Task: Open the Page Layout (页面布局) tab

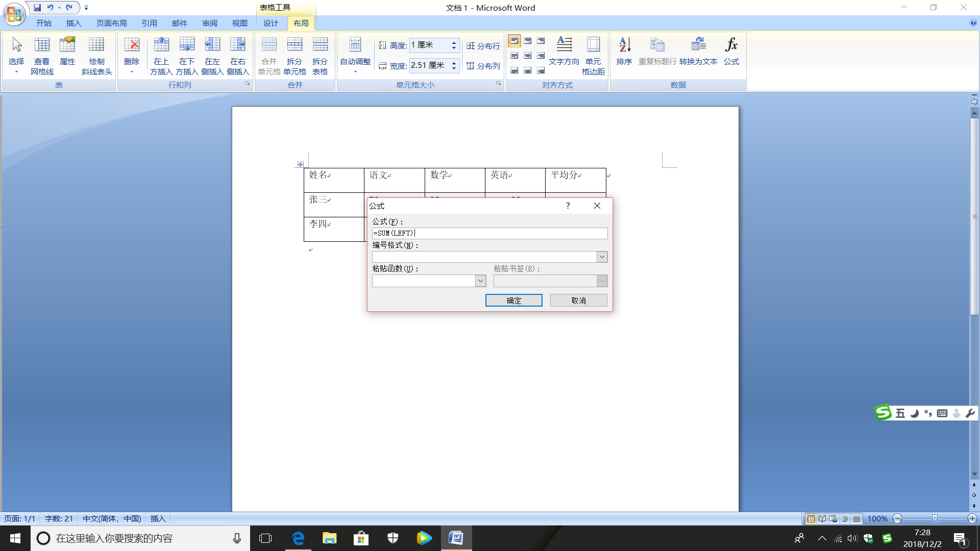Action: pyautogui.click(x=111, y=23)
